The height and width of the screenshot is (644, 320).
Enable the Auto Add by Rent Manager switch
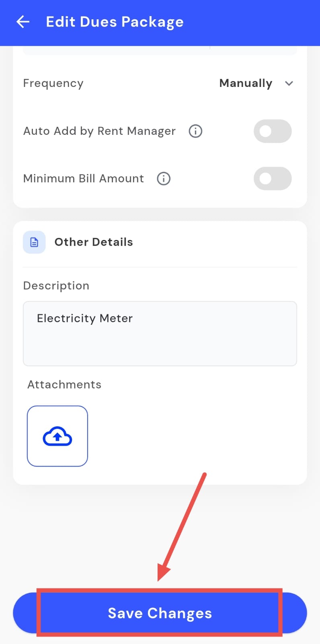pyautogui.click(x=272, y=131)
